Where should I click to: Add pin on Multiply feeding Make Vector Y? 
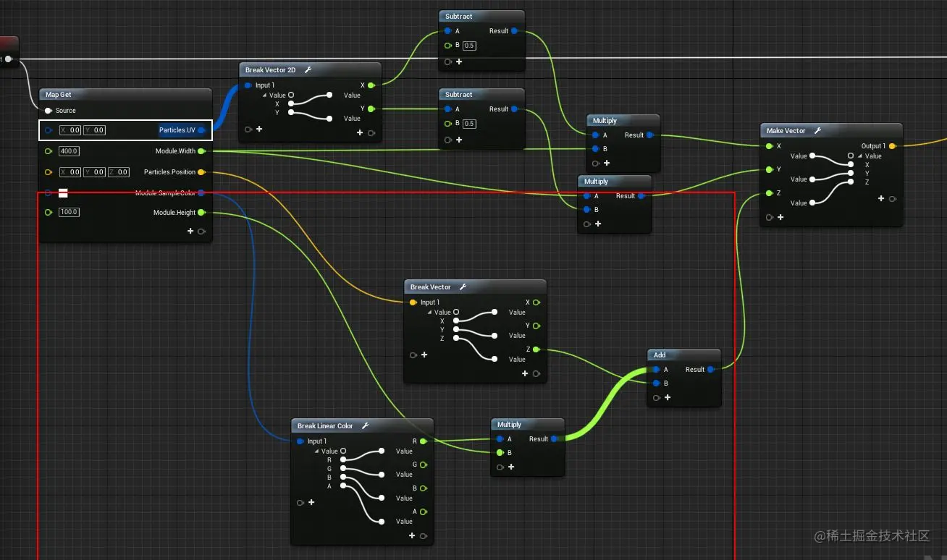click(598, 224)
